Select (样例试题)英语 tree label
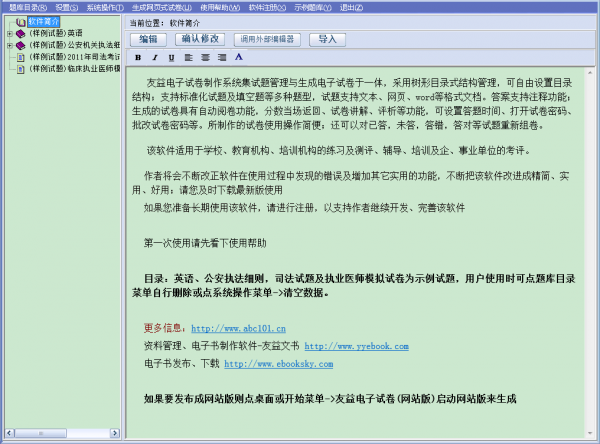Viewport: 600px width, 444px height. click(56, 34)
